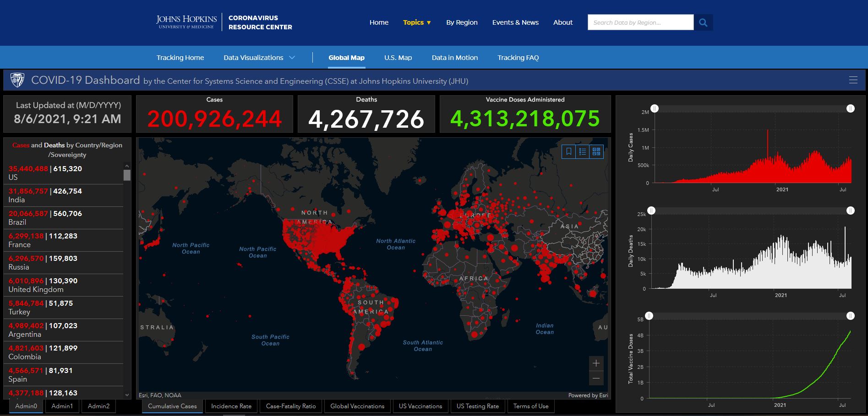Open the dashboard hamburger menu
Screen dimensions: 868x416
pyautogui.click(x=853, y=80)
